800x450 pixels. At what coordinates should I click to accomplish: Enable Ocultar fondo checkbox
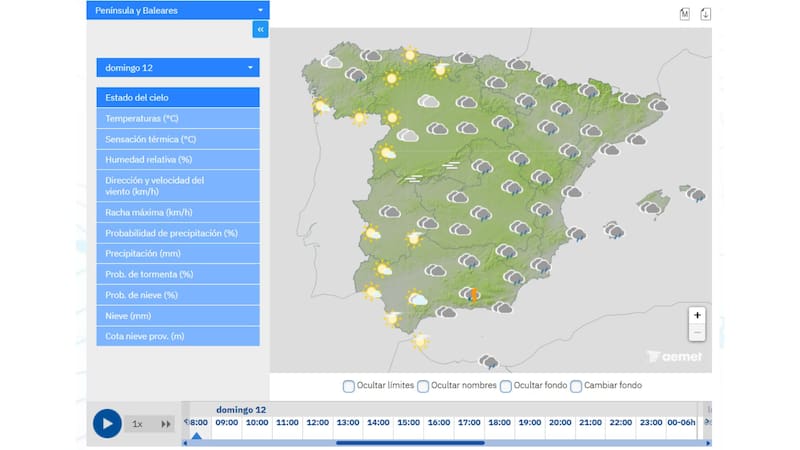pyautogui.click(x=506, y=386)
